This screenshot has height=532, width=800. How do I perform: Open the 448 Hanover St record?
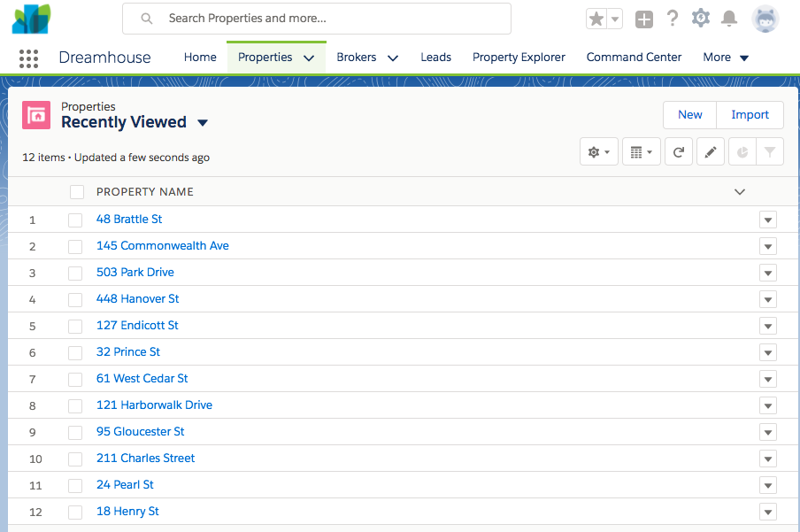pyautogui.click(x=138, y=298)
